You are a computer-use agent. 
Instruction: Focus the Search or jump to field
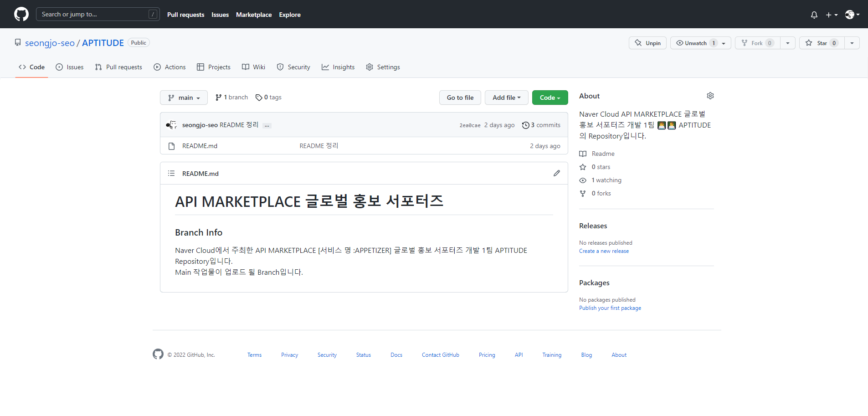(x=98, y=14)
